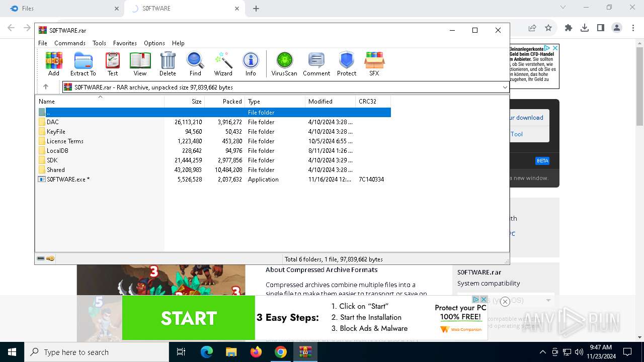644x362 pixels.
Task: Add a Comment to the archive
Action: pyautogui.click(x=316, y=64)
